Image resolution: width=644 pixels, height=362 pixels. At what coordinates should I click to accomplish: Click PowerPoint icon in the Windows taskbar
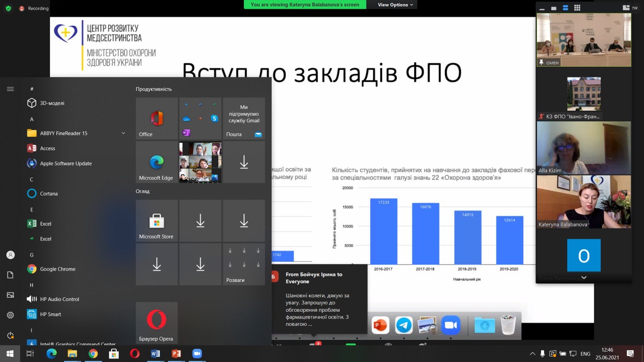pyautogui.click(x=176, y=354)
